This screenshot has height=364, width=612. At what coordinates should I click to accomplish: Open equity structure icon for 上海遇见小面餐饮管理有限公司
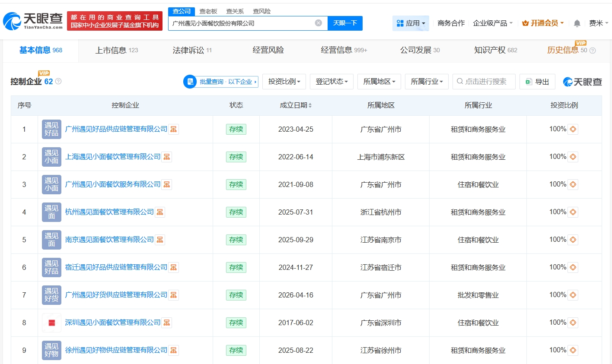pos(167,157)
